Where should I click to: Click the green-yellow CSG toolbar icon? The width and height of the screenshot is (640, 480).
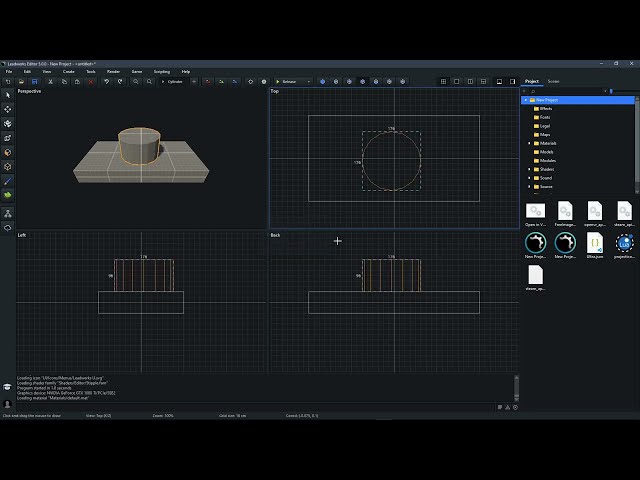[221, 82]
